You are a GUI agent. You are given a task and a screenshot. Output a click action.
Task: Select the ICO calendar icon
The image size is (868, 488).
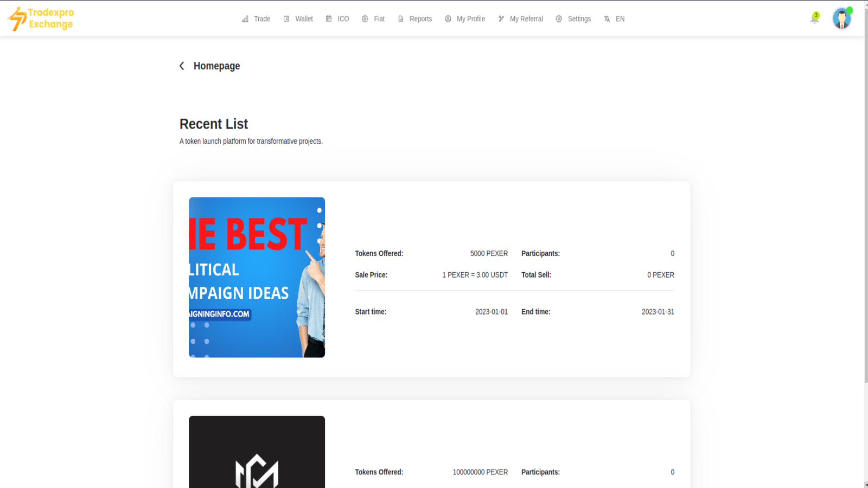pos(328,18)
